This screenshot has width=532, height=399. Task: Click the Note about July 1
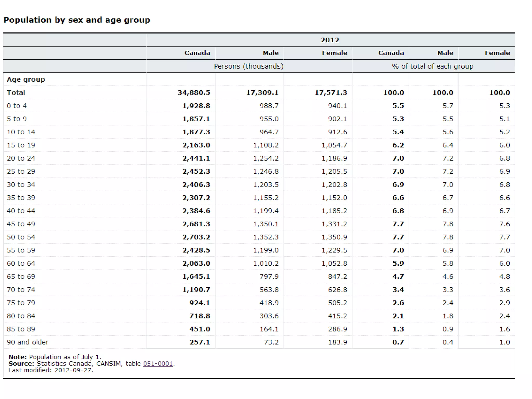[x=55, y=357]
